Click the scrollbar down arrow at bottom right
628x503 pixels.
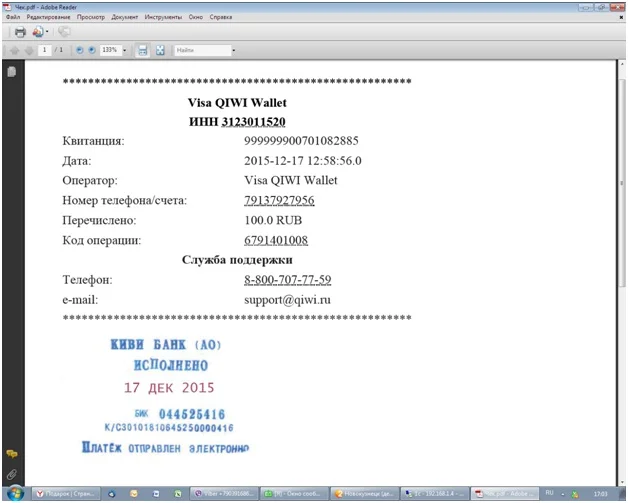(622, 482)
